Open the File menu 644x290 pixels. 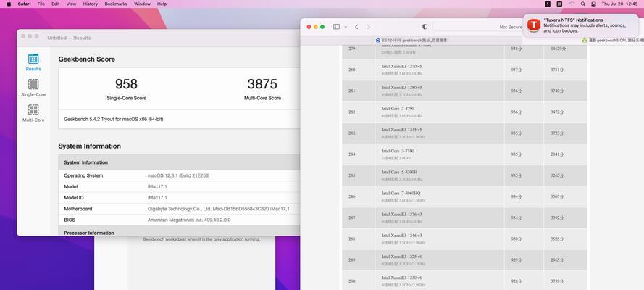(41, 4)
